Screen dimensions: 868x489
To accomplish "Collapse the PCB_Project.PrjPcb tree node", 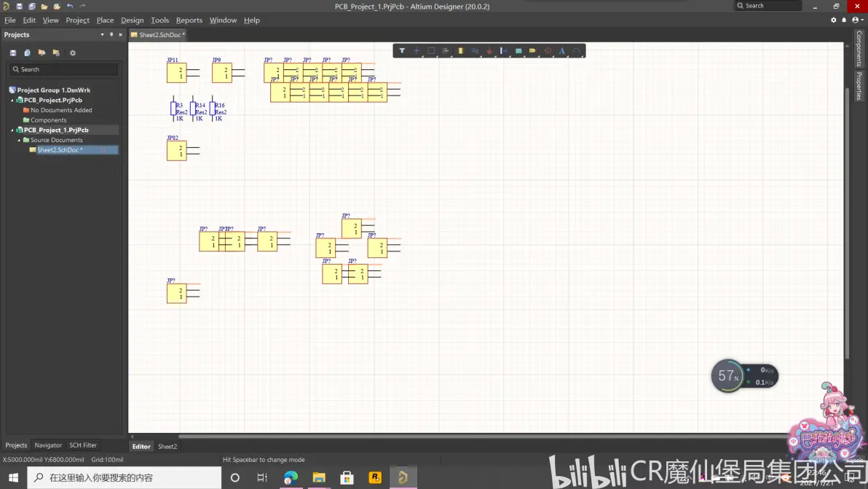I will coord(12,101).
